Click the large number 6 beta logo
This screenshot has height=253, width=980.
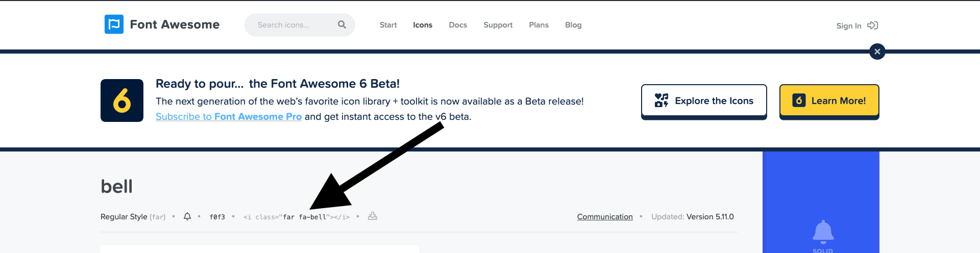coord(122,100)
